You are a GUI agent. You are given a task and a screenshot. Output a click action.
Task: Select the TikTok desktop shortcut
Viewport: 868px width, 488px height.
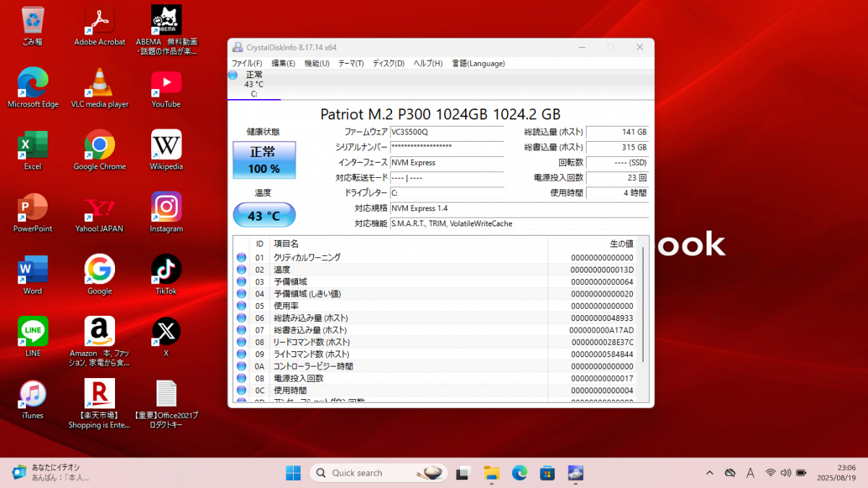(x=166, y=275)
